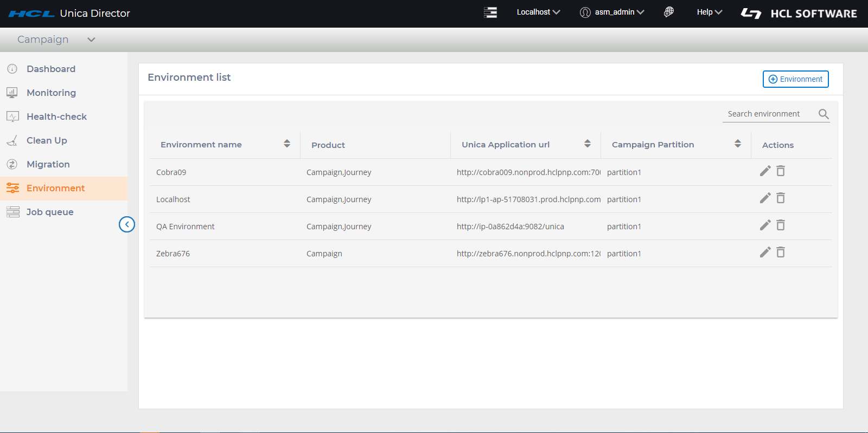This screenshot has height=433, width=868.
Task: Click the add Environment button
Action: coord(795,79)
